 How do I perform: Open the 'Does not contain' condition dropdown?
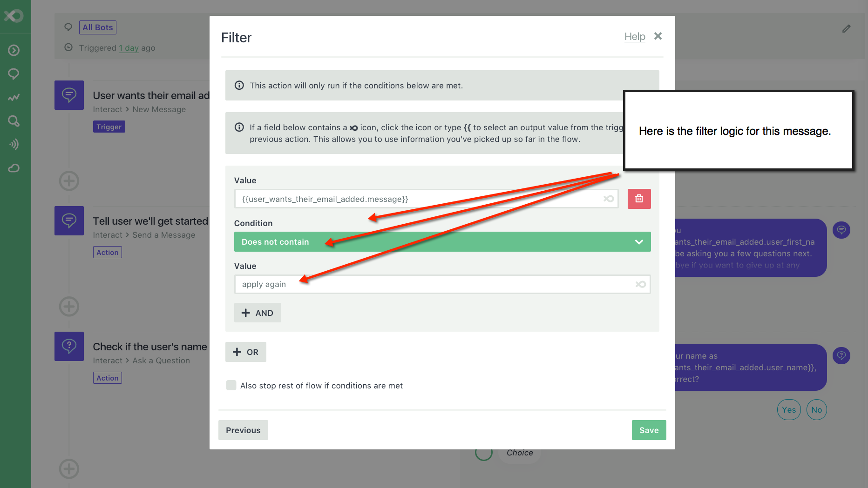coord(438,242)
